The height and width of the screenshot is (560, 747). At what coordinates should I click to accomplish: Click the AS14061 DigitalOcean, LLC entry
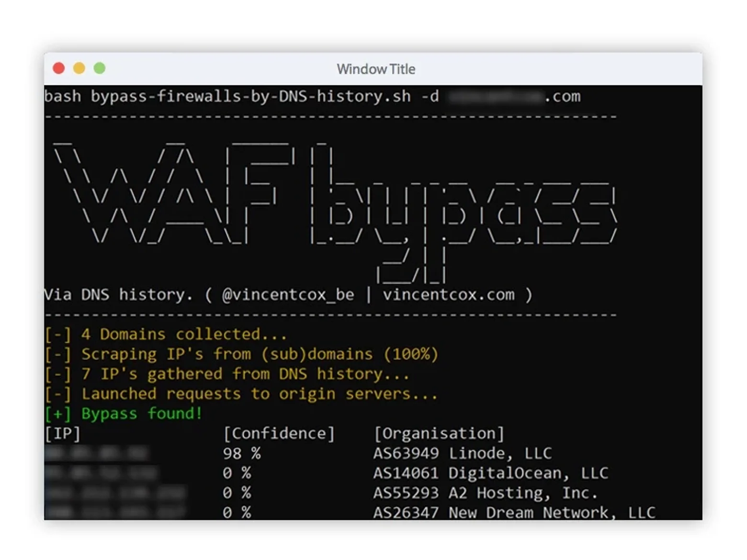click(491, 473)
